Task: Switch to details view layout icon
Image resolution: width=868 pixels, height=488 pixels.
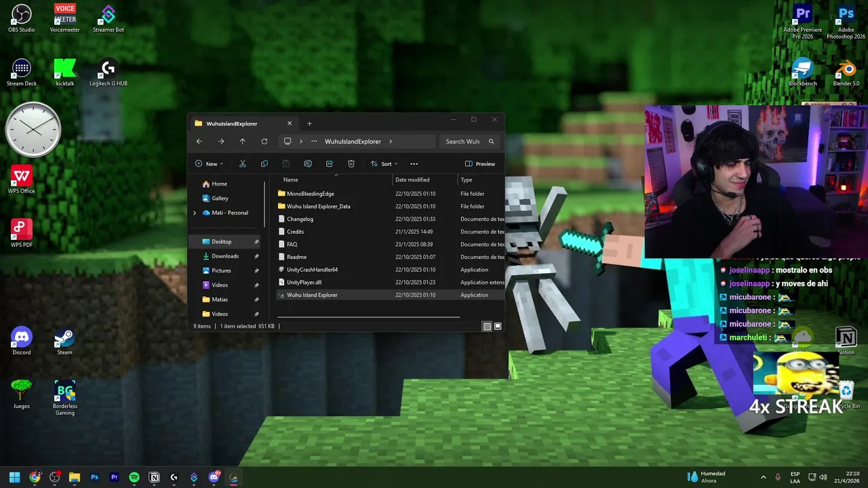Action: [487, 327]
